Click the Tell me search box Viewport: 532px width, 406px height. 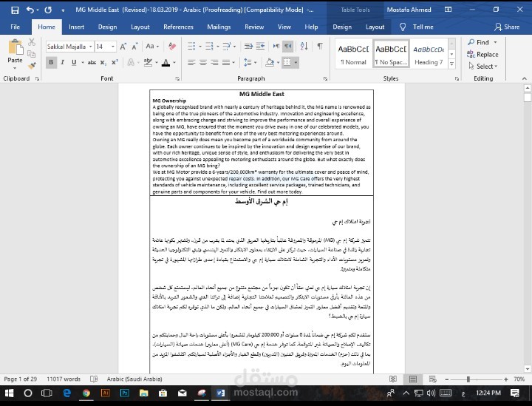point(416,27)
